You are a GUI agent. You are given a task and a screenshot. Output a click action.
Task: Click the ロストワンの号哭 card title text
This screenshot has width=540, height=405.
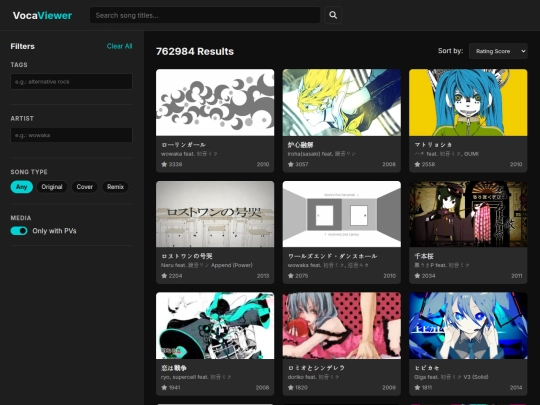click(187, 256)
